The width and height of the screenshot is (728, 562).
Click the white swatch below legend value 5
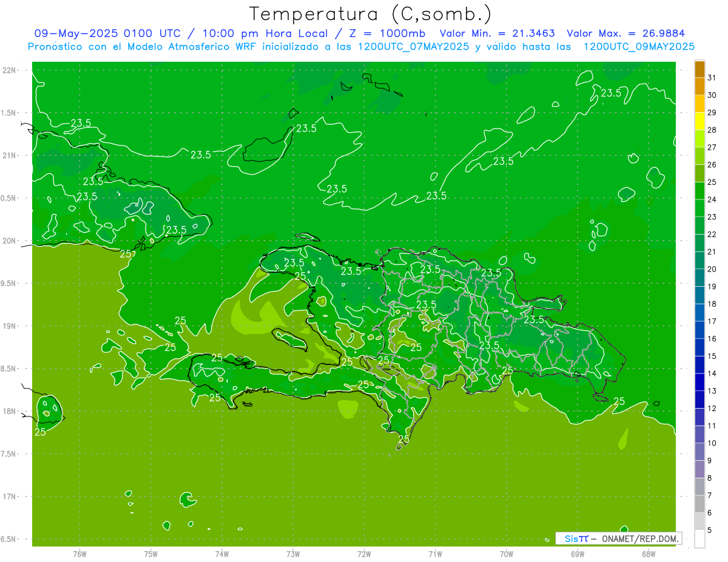(699, 539)
